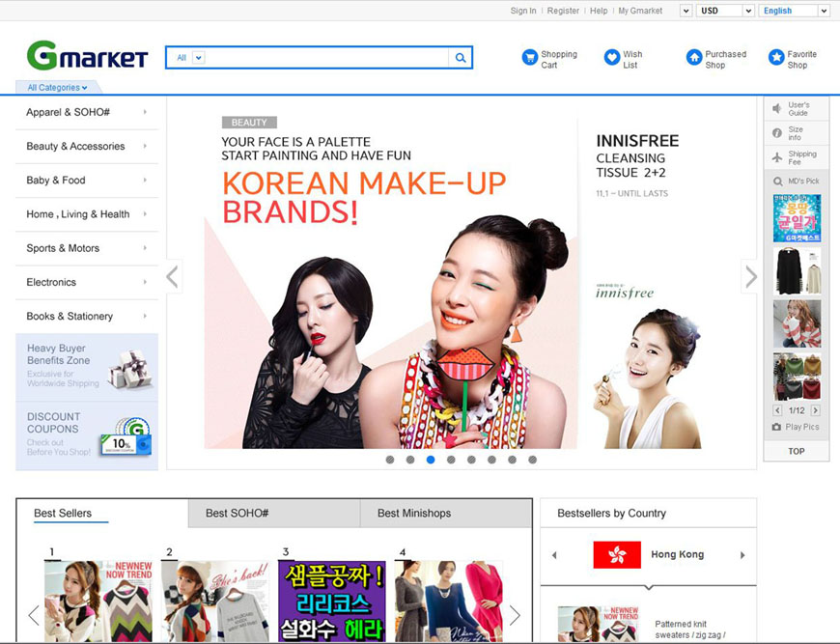Open the colorful sweaters MD's Pick thumbnail
The height and width of the screenshot is (644, 840).
pos(797,377)
